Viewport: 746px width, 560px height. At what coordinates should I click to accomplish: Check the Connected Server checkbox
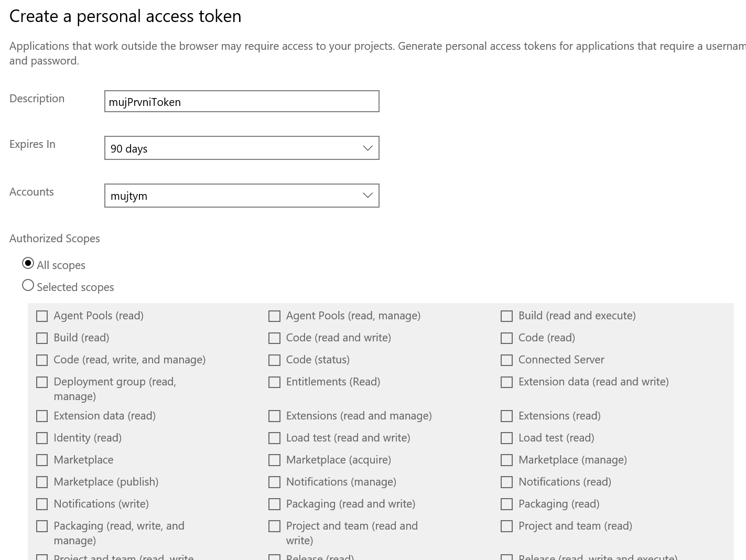click(506, 360)
